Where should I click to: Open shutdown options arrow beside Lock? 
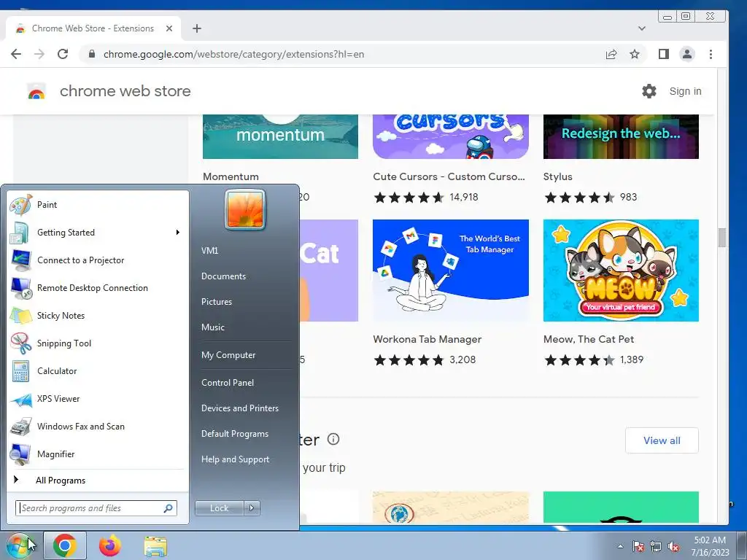coord(252,508)
